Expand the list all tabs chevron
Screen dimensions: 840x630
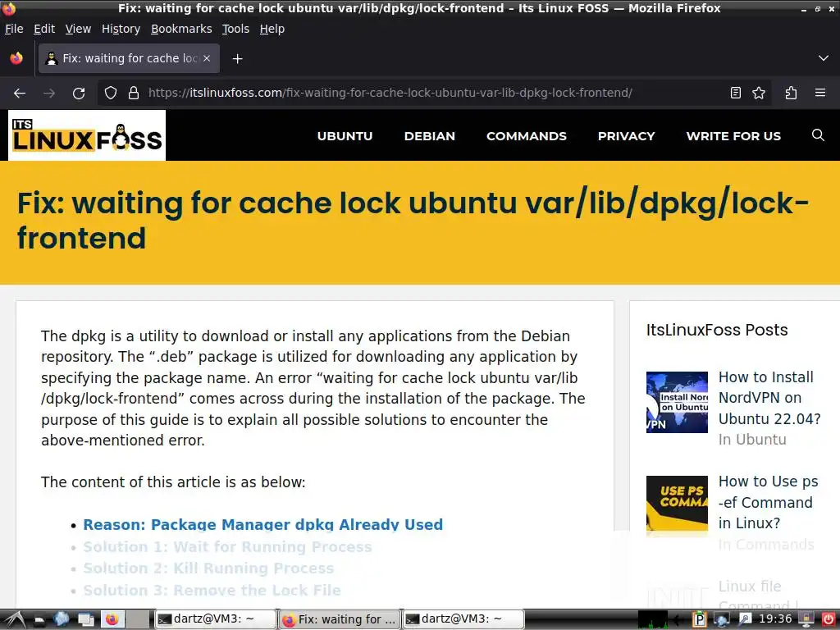coord(824,58)
